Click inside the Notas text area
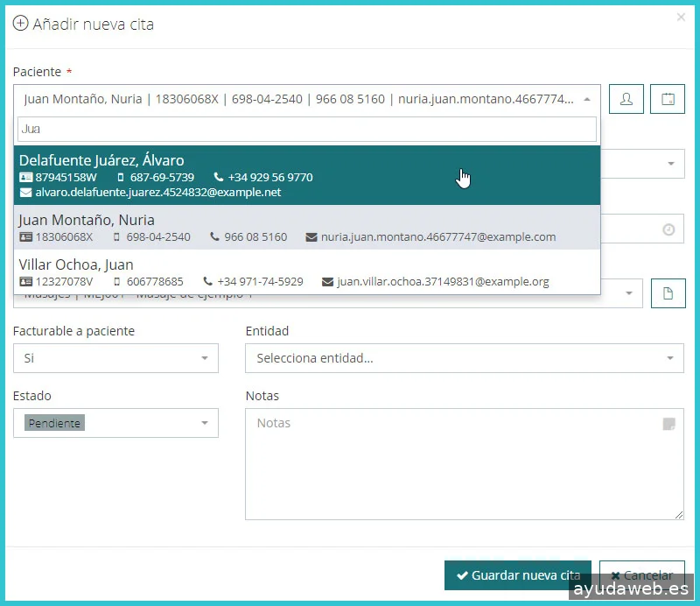 tap(465, 464)
